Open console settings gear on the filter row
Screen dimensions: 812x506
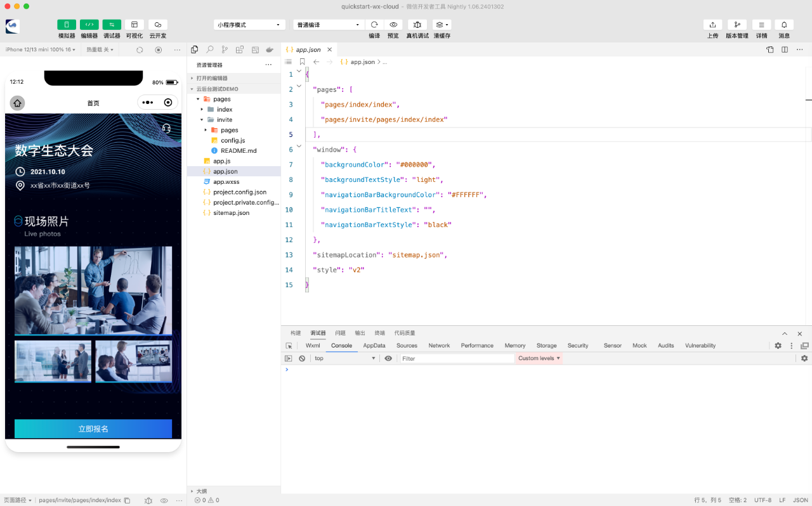point(804,358)
